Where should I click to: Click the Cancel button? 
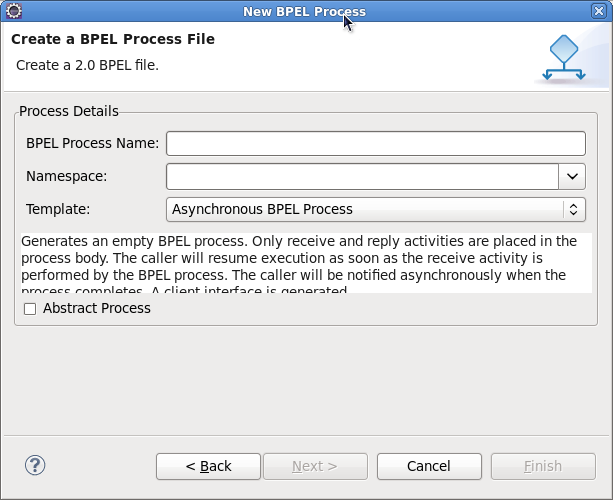pos(429,466)
